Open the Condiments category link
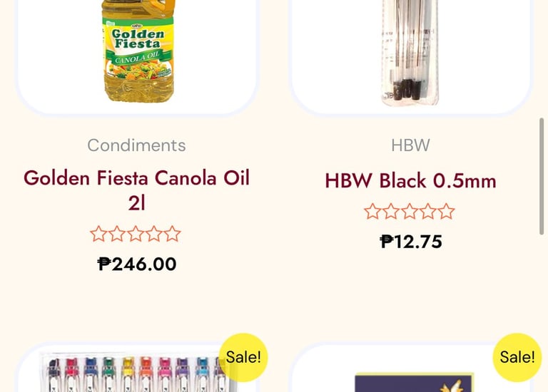This screenshot has height=392, width=548. (x=136, y=145)
